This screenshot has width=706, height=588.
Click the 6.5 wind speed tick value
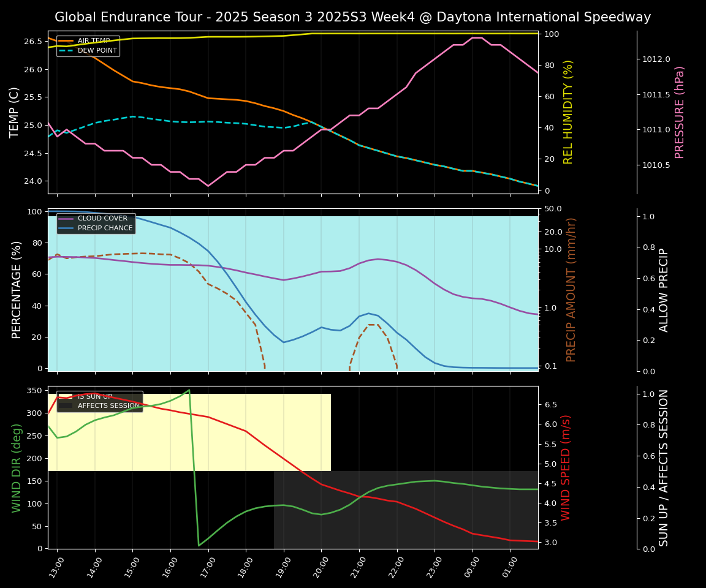tap(551, 405)
